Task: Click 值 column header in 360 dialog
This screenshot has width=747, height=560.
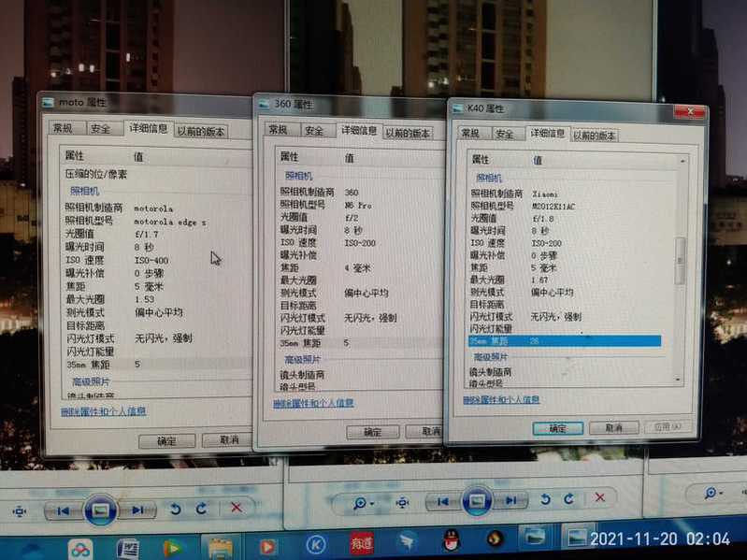Action: [x=350, y=158]
